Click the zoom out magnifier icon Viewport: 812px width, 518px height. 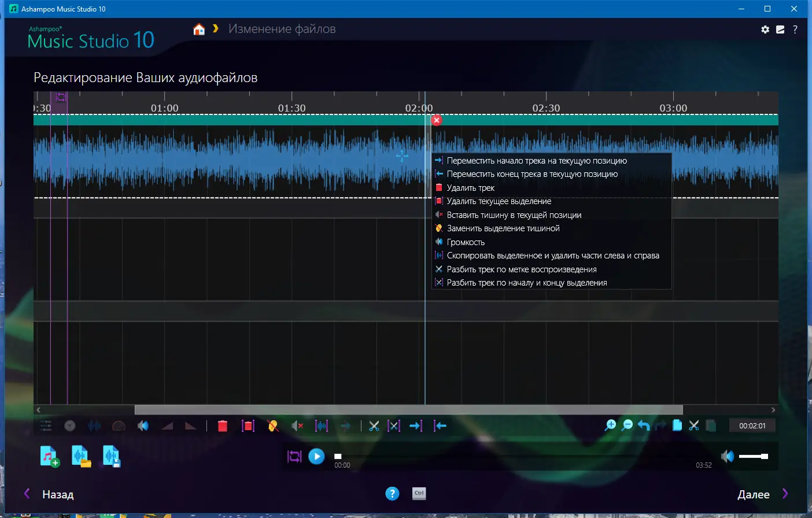click(627, 426)
